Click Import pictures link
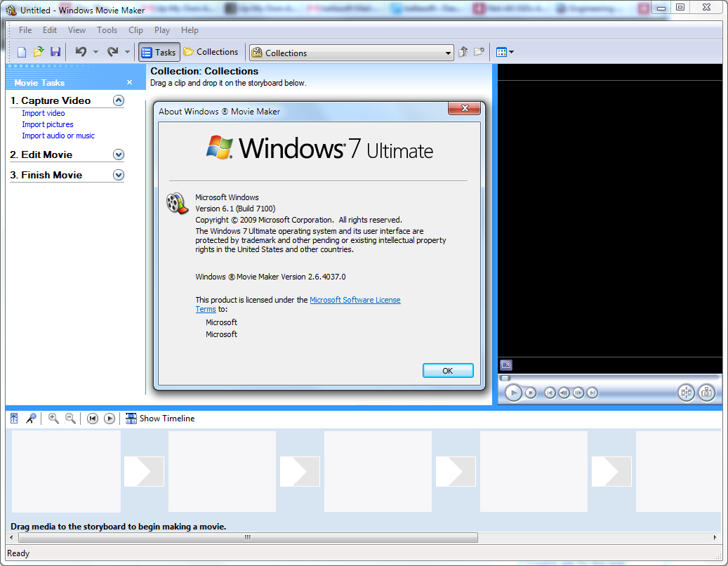Screen dimensions: 728x566 (47, 124)
